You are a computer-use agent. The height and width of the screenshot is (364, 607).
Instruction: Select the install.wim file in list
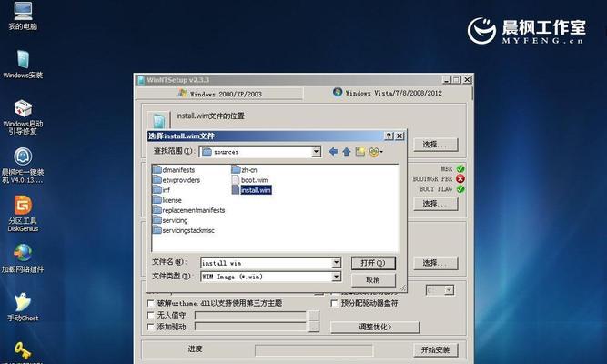tap(251, 190)
